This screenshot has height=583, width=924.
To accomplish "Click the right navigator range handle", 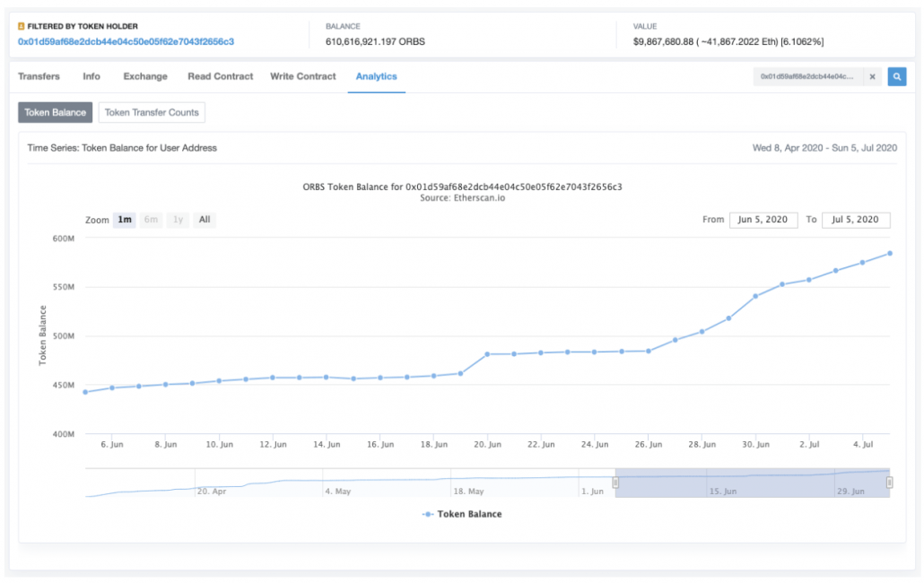I will pyautogui.click(x=889, y=483).
